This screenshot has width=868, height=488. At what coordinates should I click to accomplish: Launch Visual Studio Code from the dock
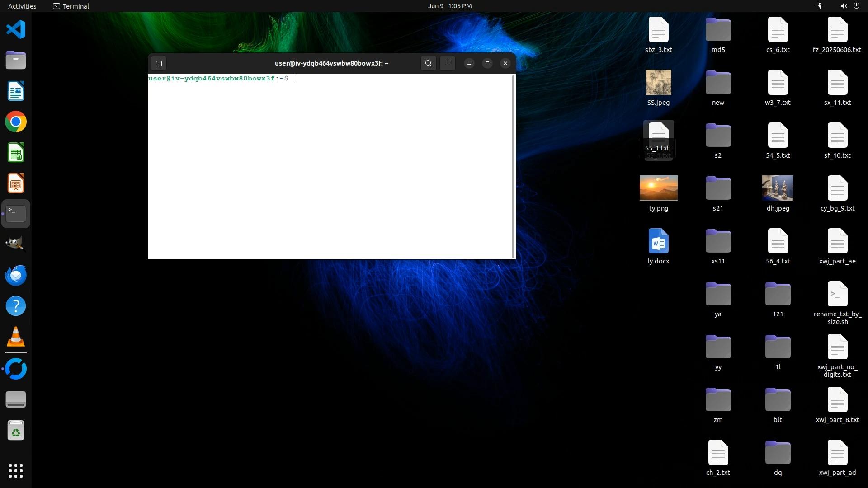16,30
